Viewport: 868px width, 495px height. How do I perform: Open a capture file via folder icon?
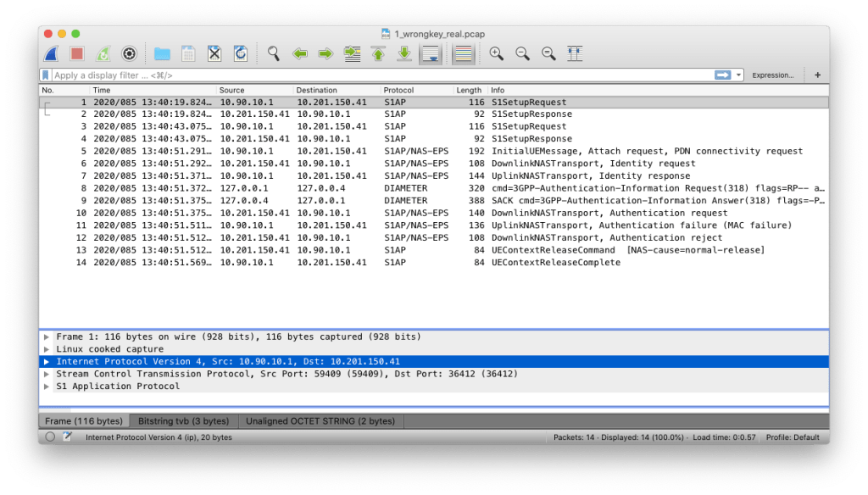[162, 53]
